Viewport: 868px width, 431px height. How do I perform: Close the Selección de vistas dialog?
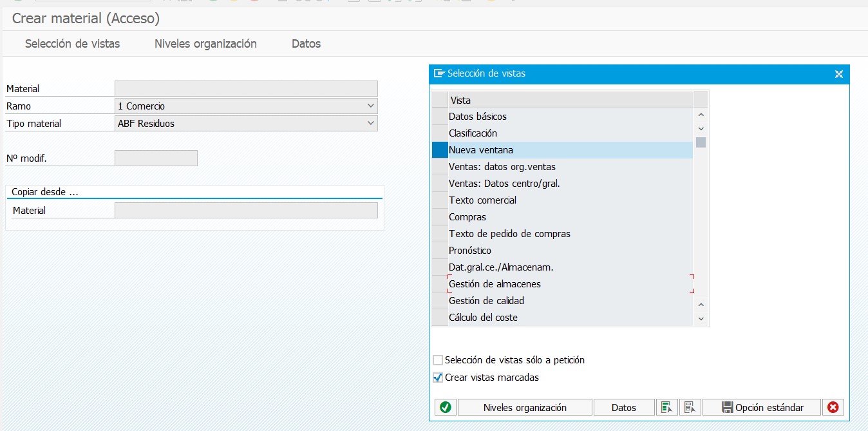point(838,74)
